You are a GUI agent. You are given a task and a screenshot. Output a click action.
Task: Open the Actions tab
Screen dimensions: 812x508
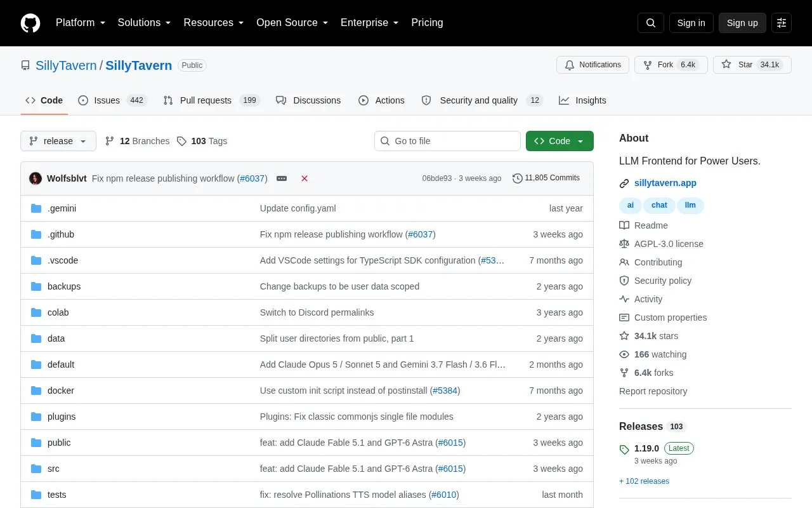click(381, 100)
